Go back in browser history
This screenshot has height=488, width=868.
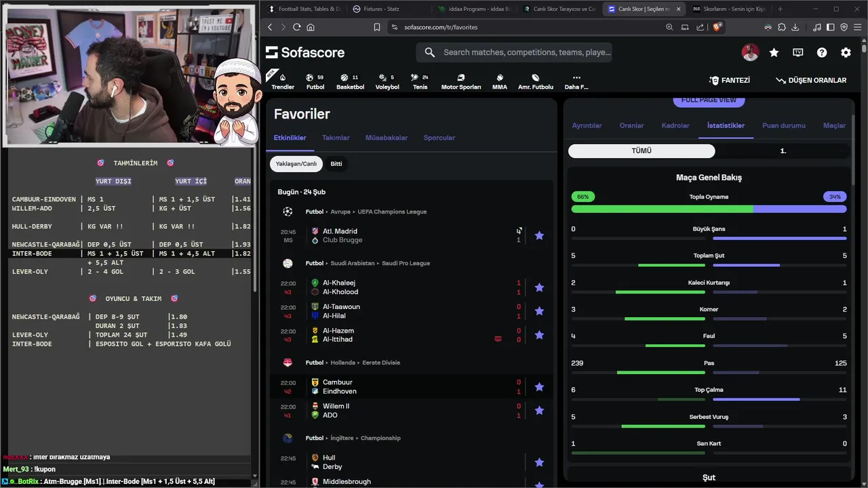coord(270,27)
